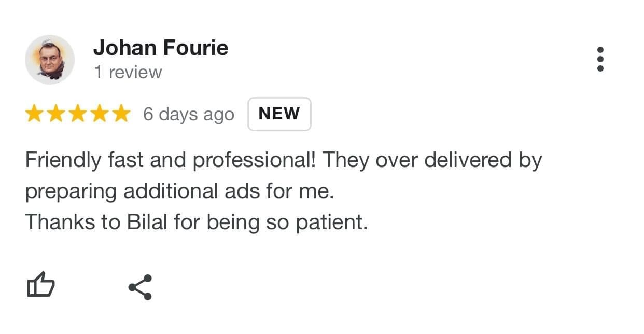Image resolution: width=644 pixels, height=334 pixels.
Task: View the reviewer's '1 review' count
Action: coord(128,72)
